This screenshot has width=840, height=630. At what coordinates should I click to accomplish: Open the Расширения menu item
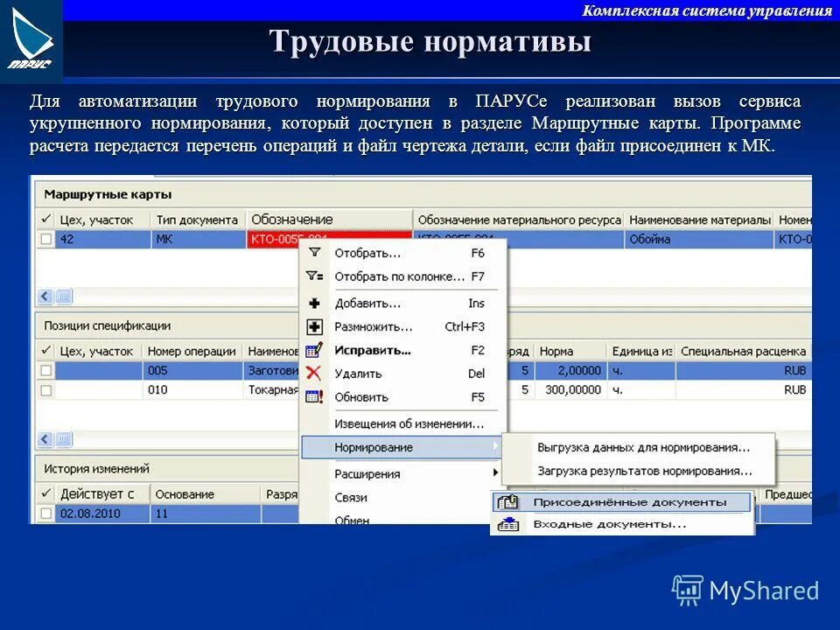point(403,473)
